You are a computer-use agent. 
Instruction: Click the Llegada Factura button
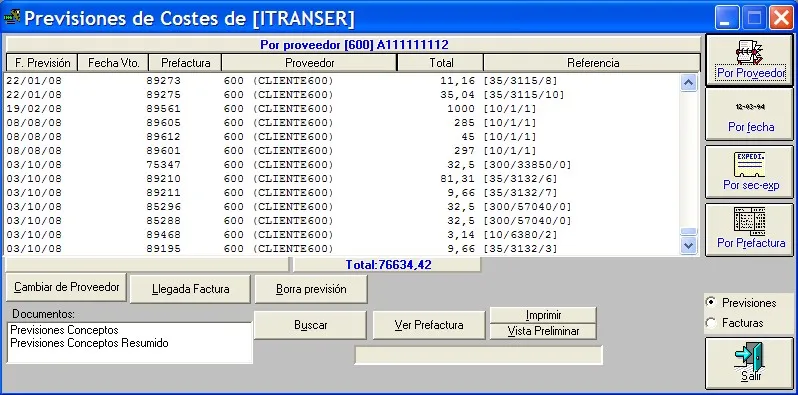click(190, 289)
